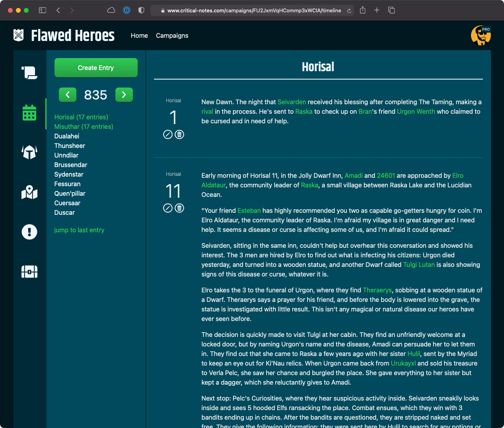Open the characters section via helmet icon
Viewport: 504px width, 428px height.
pos(29,152)
